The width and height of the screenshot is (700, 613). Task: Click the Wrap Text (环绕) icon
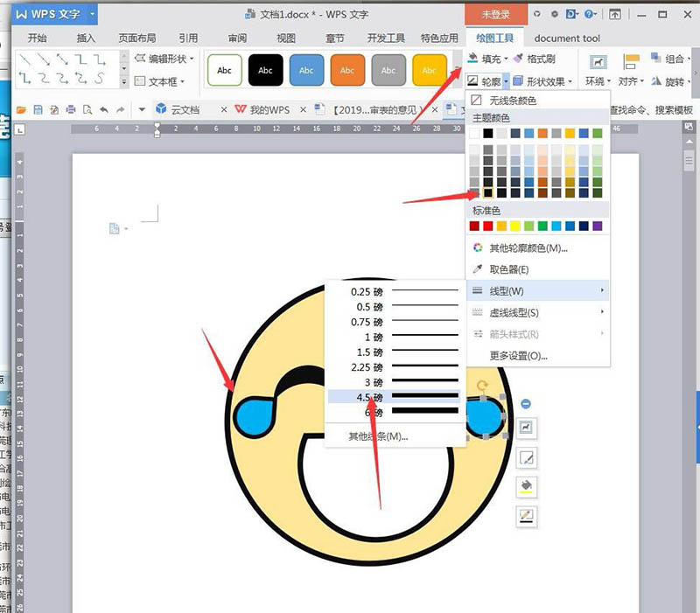598,62
